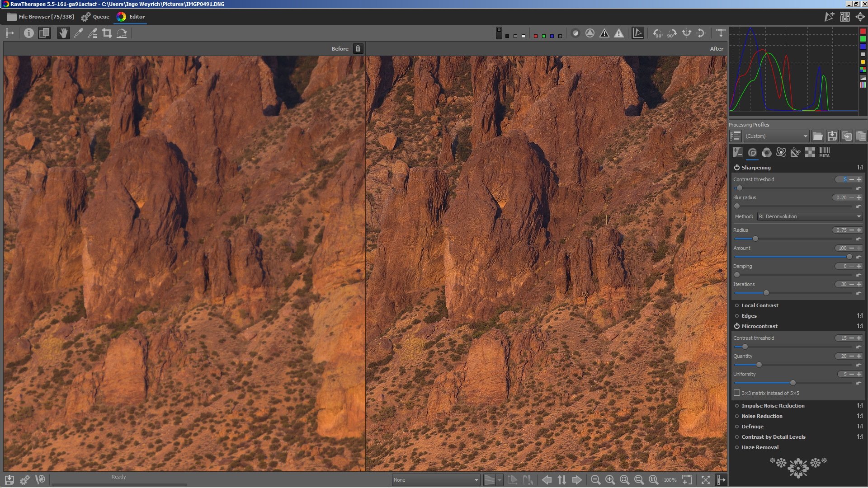The width and height of the screenshot is (868, 488).
Task: Disable the Microcontrast module
Action: (x=736, y=326)
